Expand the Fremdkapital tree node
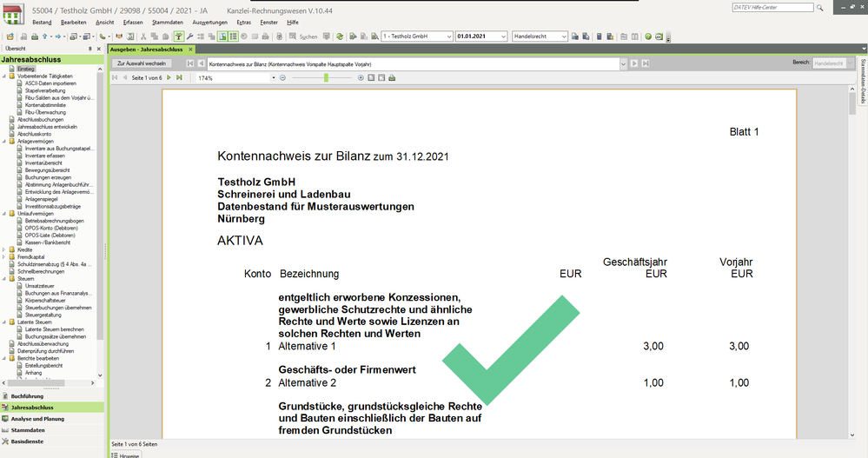The height and width of the screenshot is (458, 868). tap(4, 257)
